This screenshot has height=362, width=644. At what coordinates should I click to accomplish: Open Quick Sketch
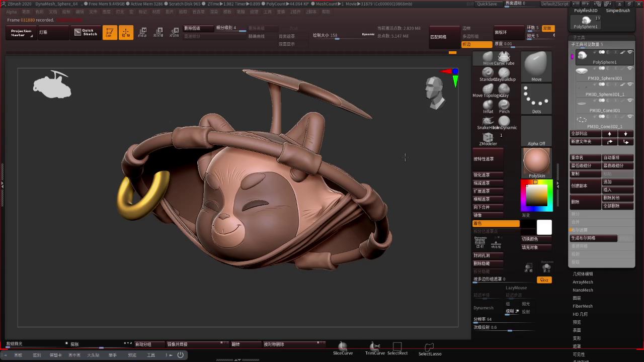click(x=85, y=32)
